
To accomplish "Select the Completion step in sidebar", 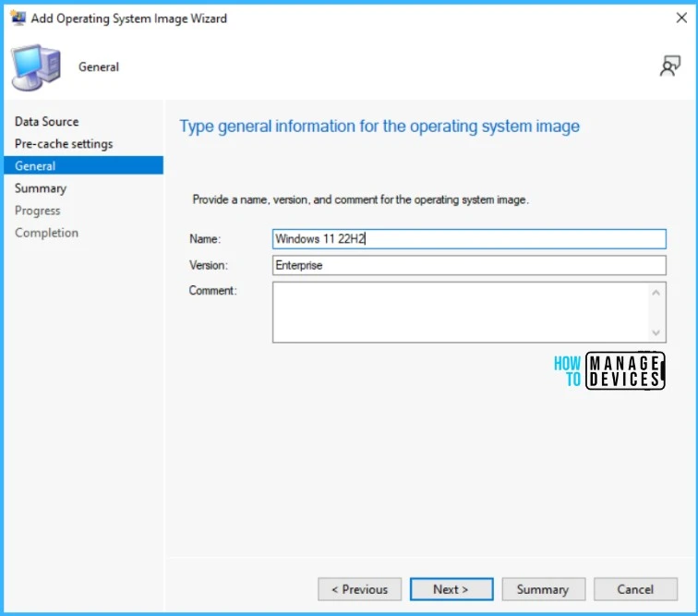I will [46, 233].
